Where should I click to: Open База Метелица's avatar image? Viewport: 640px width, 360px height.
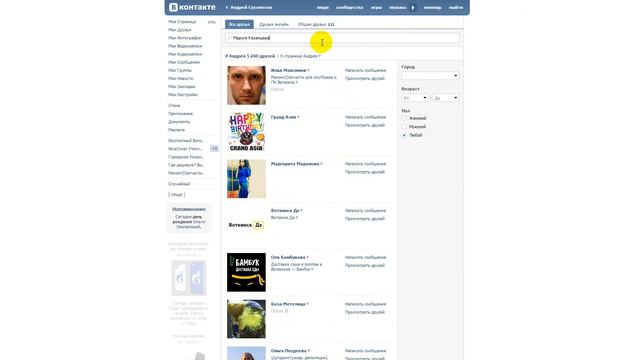[x=246, y=319]
